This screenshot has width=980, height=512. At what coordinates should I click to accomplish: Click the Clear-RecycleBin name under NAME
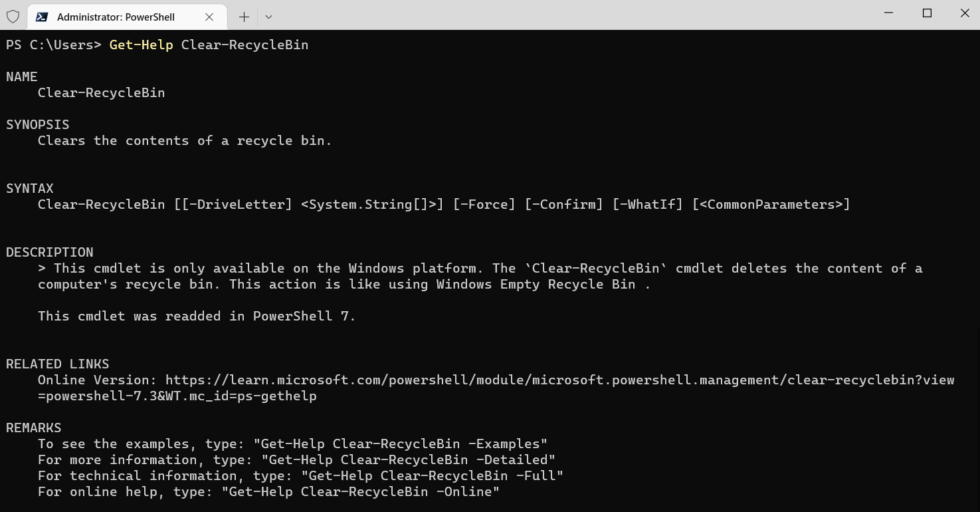101,92
